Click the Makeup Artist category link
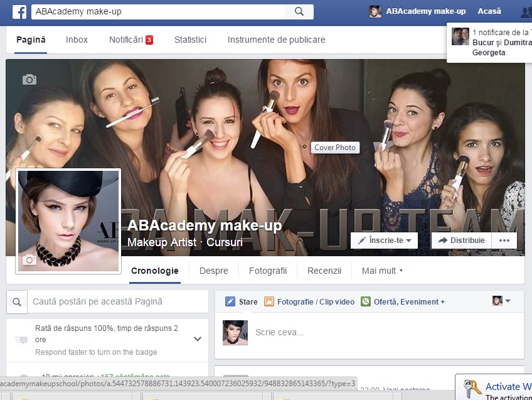The image size is (532, 400). coord(162,242)
